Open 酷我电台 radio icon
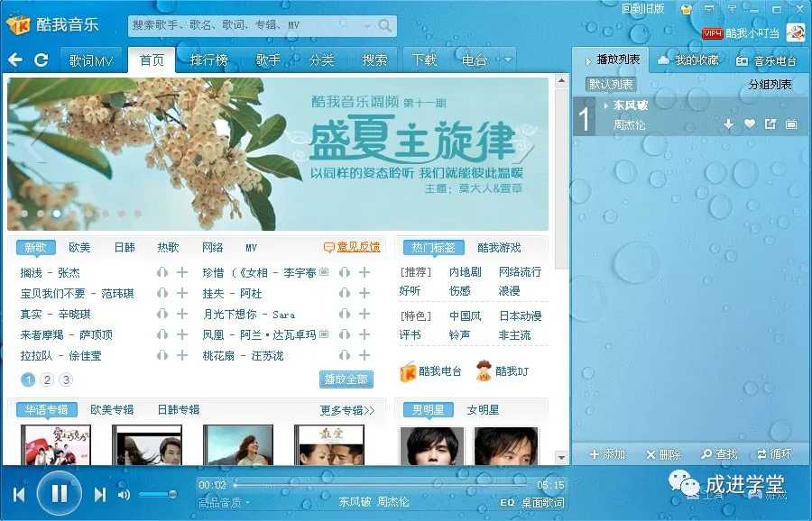 click(408, 371)
